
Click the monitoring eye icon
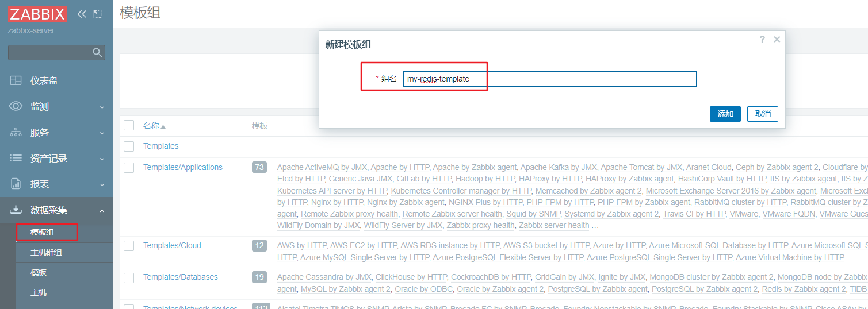coord(16,106)
